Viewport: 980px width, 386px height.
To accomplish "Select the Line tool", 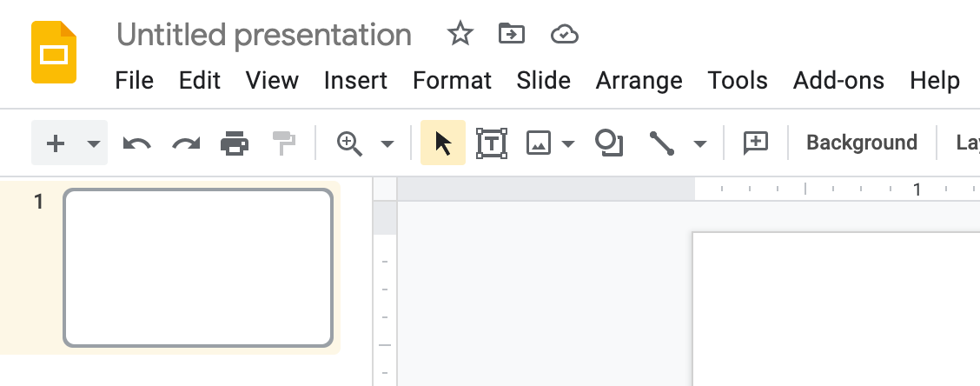I will pos(662,143).
